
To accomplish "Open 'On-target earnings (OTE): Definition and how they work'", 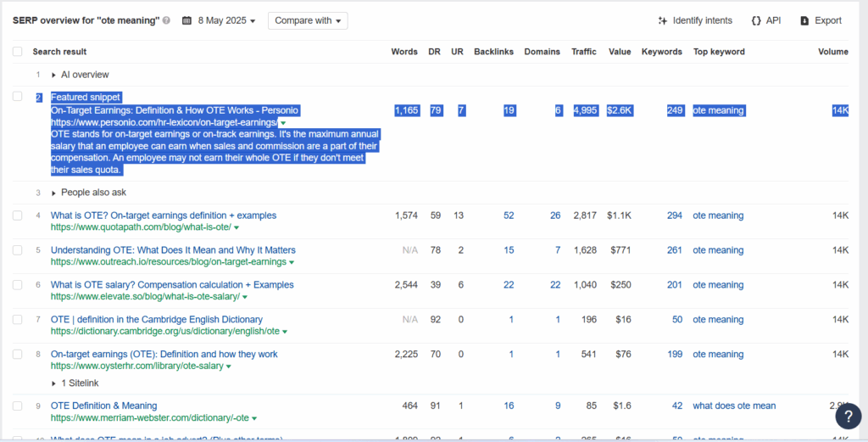I will tap(164, 354).
